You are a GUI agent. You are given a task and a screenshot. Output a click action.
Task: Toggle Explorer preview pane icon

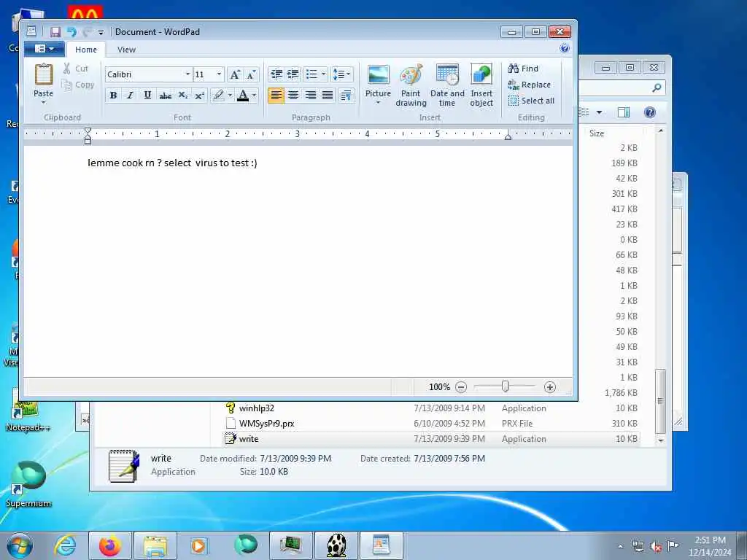click(x=624, y=112)
